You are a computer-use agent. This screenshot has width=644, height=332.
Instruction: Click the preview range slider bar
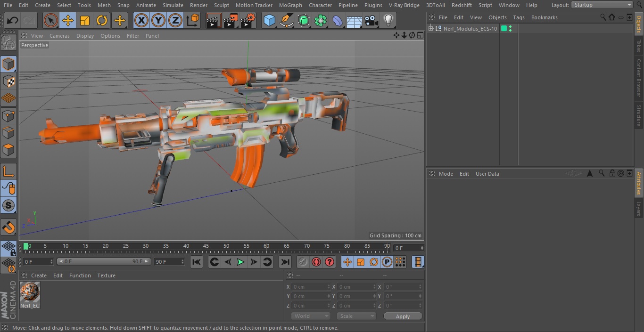[x=104, y=261]
